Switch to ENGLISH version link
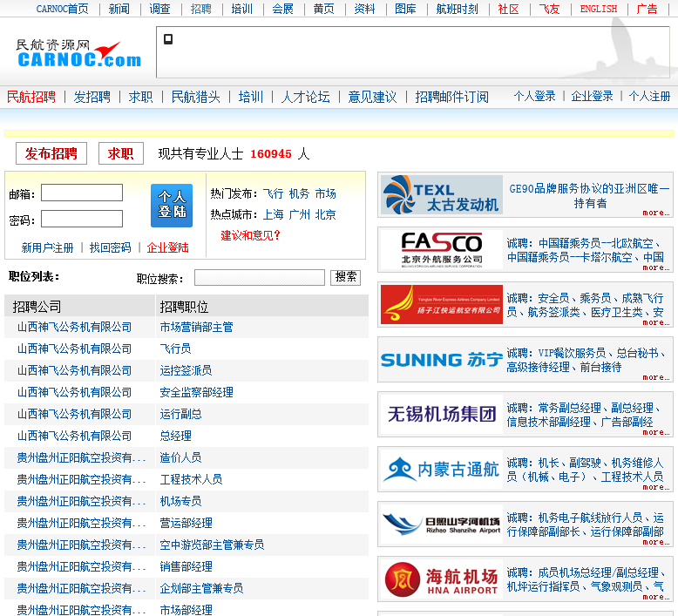Screen dimensions: 678x616 point(599,9)
